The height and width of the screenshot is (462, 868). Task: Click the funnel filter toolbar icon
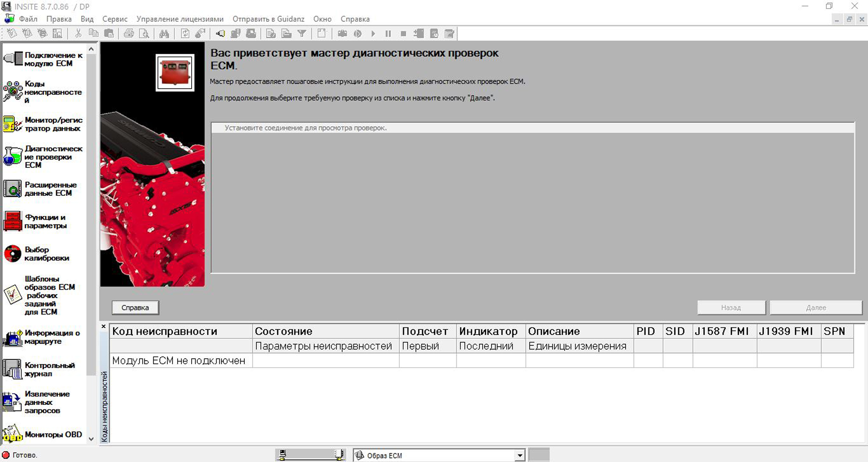pos(301,34)
